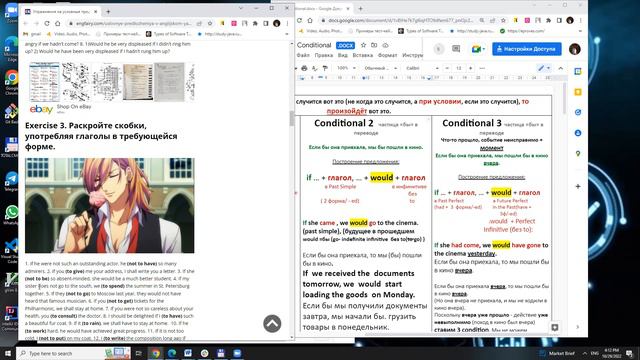Click .DOCX badge next to document title

click(345, 45)
